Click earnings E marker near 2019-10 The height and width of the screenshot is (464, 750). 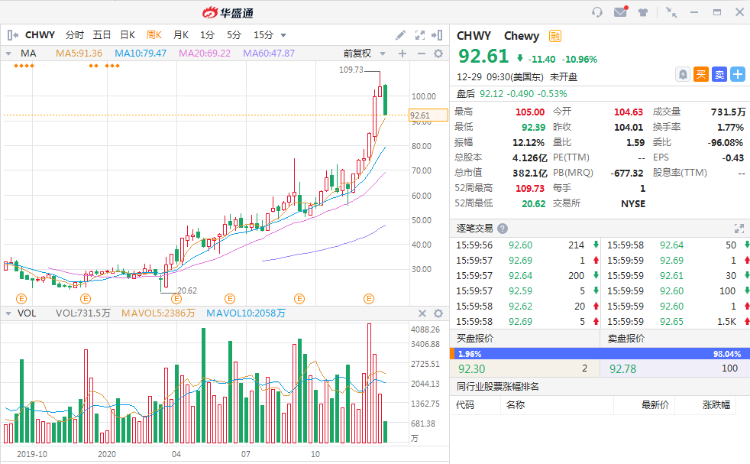point(22,298)
